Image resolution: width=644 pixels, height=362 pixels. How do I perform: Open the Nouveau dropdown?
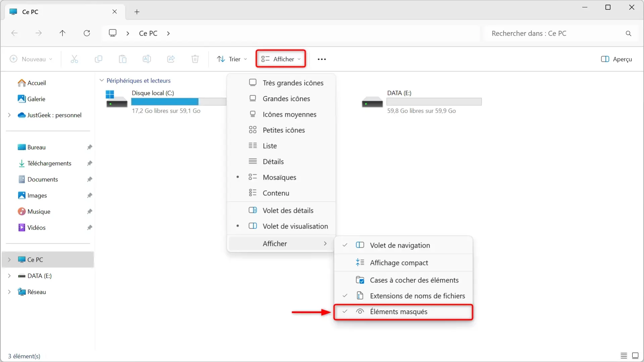point(31,59)
